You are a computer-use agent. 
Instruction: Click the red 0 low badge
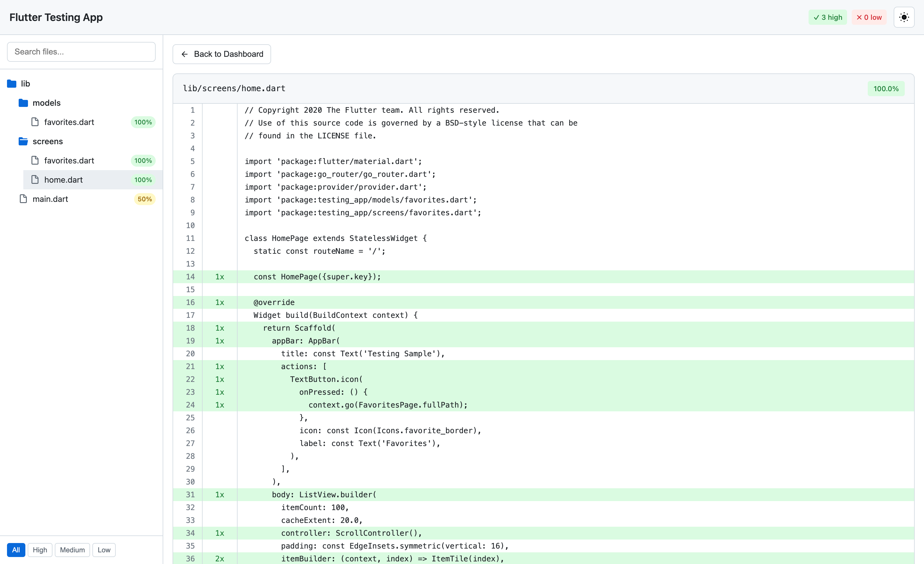869,17
